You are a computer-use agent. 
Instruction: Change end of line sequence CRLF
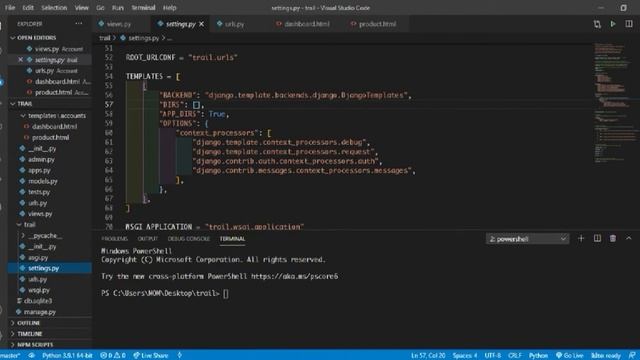coord(515,356)
